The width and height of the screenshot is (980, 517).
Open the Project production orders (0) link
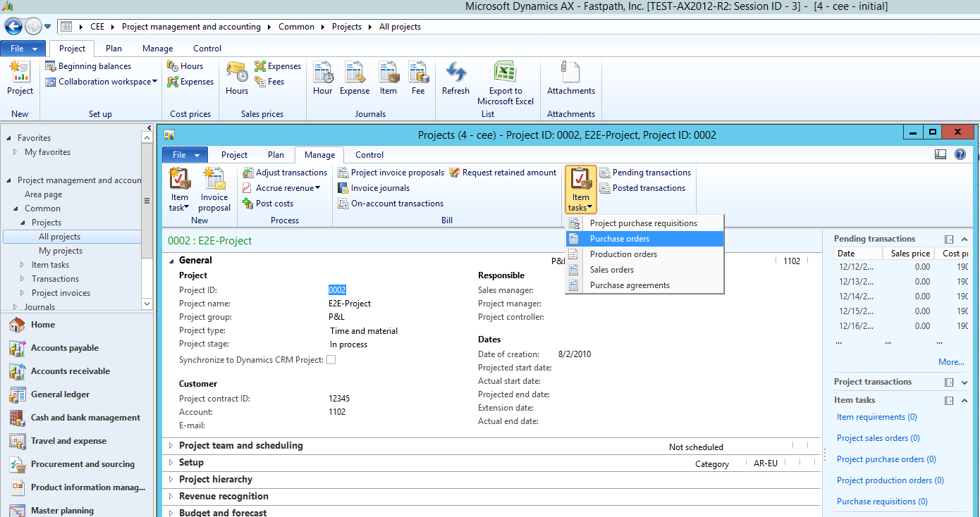[890, 480]
